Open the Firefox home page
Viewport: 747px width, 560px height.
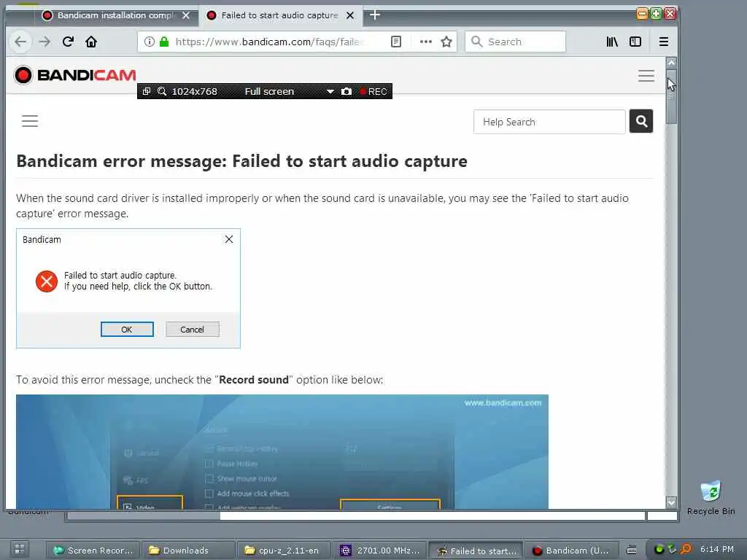[91, 42]
